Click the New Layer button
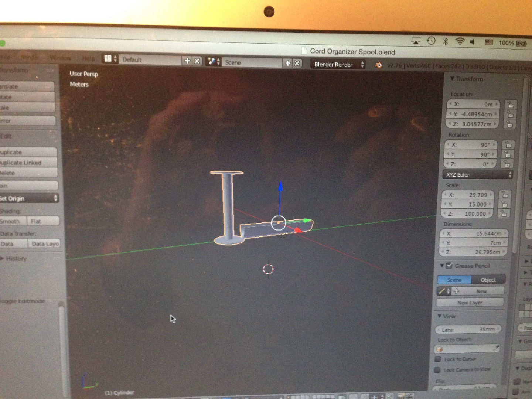This screenshot has height=399, width=532. pyautogui.click(x=470, y=302)
